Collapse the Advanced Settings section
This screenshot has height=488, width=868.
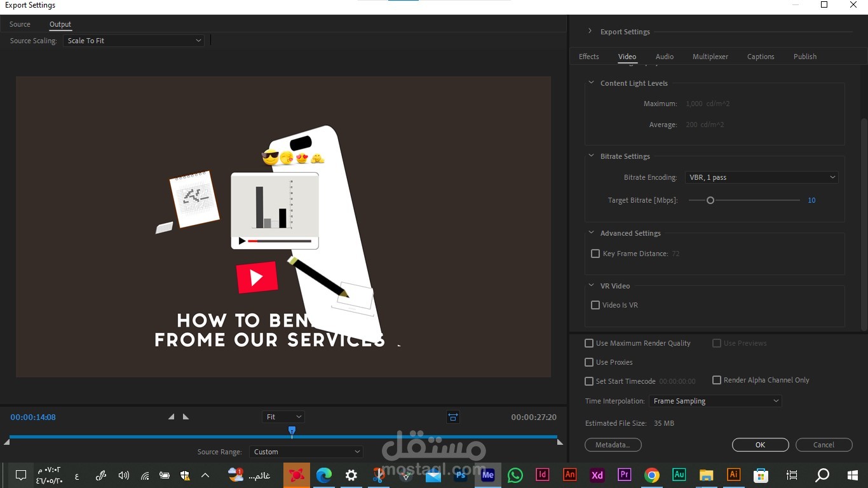pos(591,233)
